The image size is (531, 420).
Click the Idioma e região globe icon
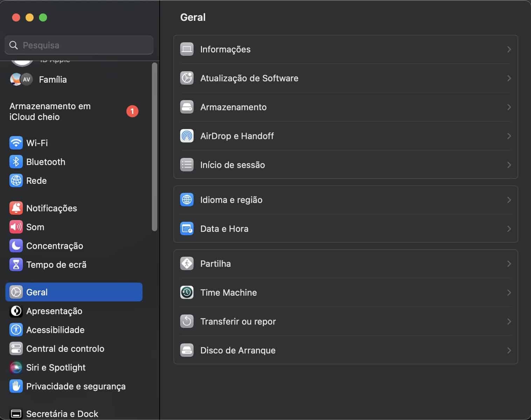point(187,200)
